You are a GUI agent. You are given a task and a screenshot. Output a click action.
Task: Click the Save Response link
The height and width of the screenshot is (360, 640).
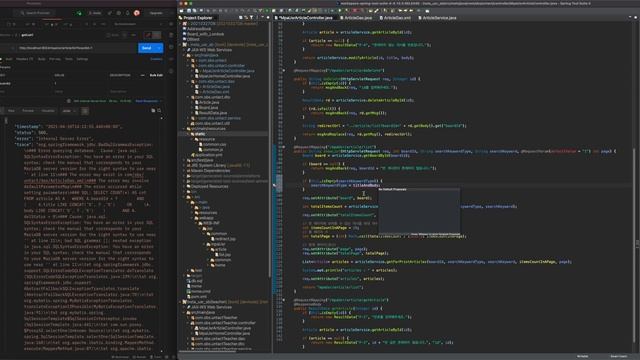[x=147, y=101]
